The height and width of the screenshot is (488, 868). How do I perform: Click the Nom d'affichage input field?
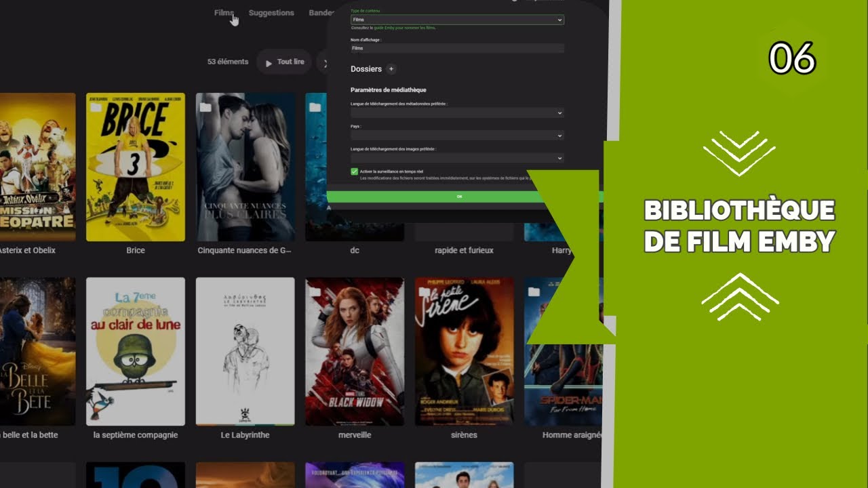457,49
